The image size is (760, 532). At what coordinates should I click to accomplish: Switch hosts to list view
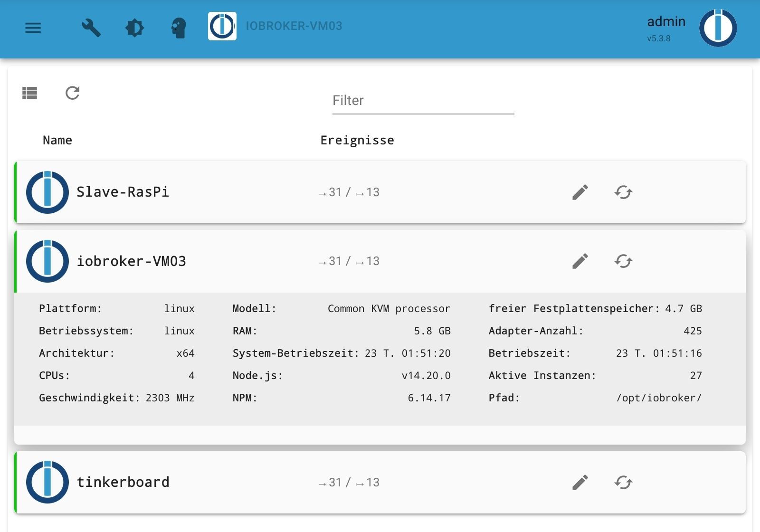click(x=29, y=93)
